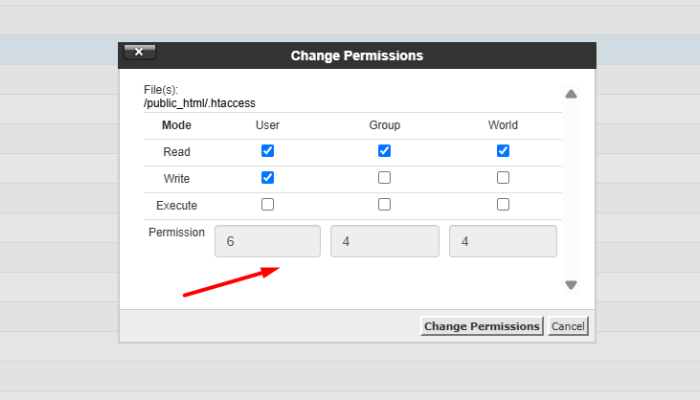Image resolution: width=700 pixels, height=400 pixels.
Task: Enable the World Write permission checkbox
Action: tap(503, 178)
